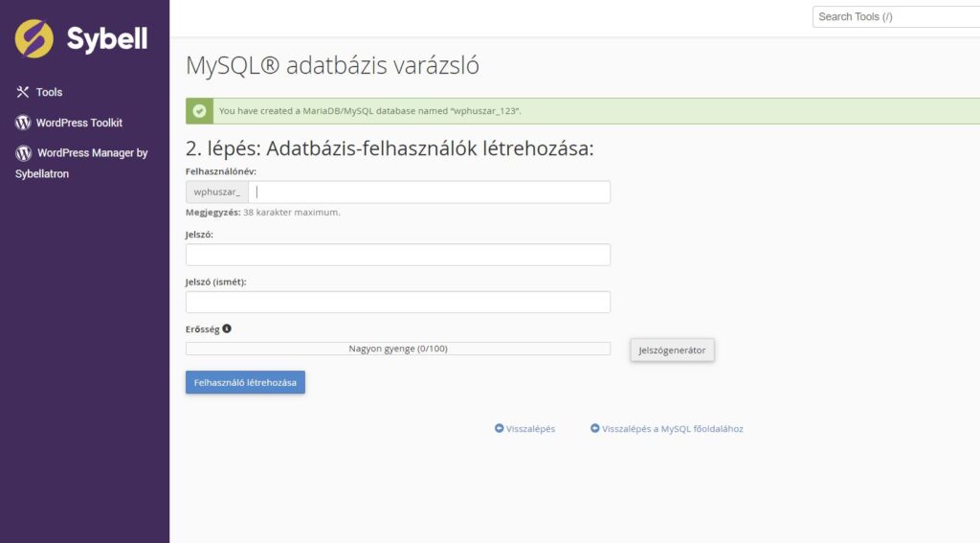Image resolution: width=980 pixels, height=543 pixels.
Task: Click the database created success message
Action: click(x=370, y=111)
